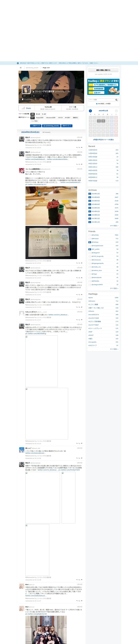Click 最新の情報に更新する button
This screenshot has width=138, height=644.
pyautogui.click(x=103, y=70)
